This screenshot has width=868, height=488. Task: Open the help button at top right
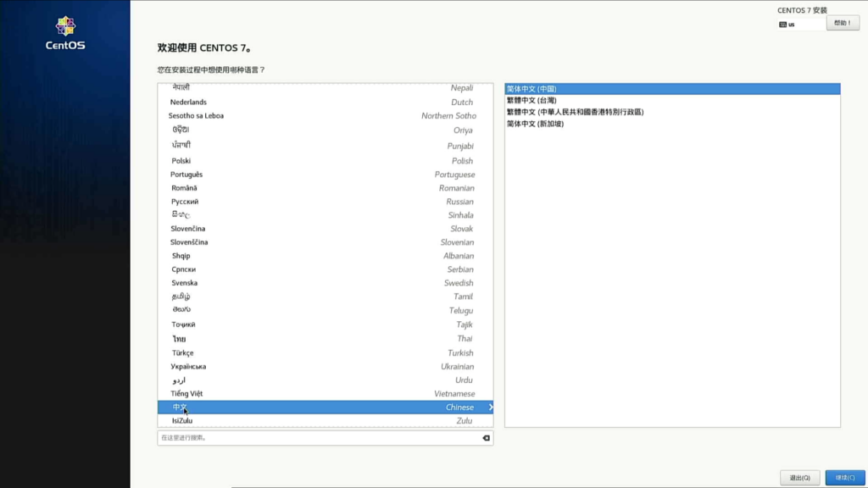[843, 23]
